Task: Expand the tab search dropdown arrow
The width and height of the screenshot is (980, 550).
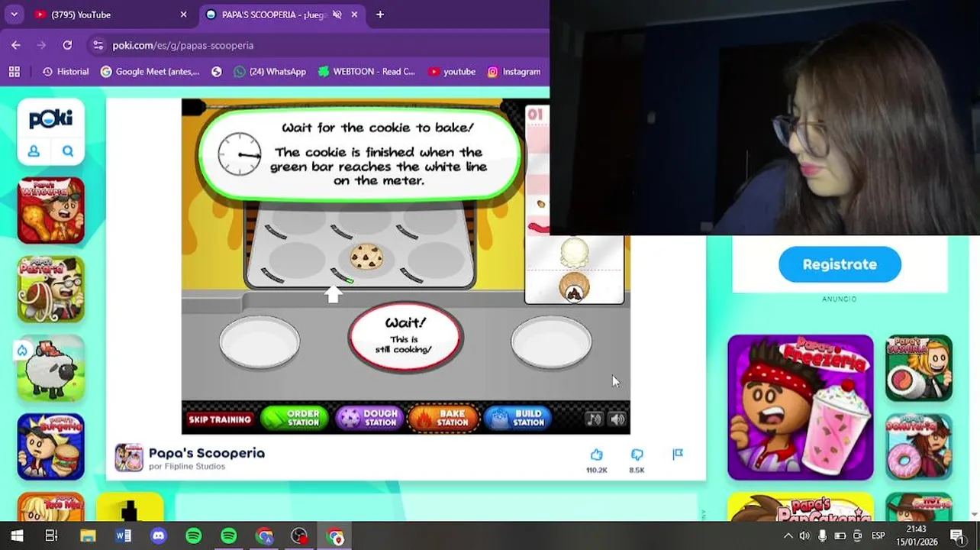Action: pos(14,15)
